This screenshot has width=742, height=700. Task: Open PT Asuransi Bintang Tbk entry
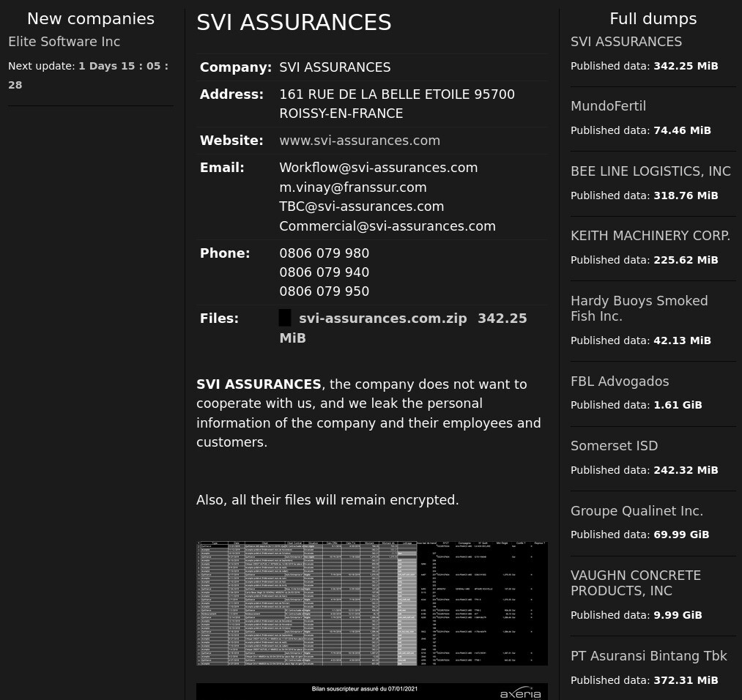click(649, 656)
